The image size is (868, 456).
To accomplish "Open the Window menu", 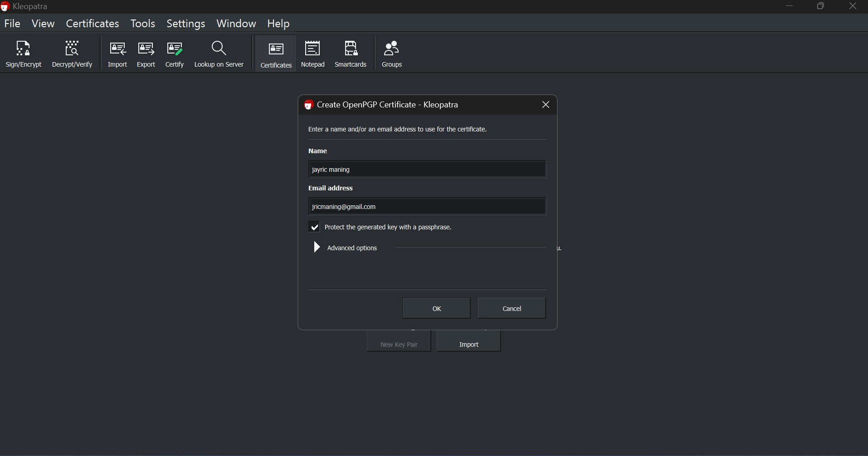I will click(x=236, y=24).
